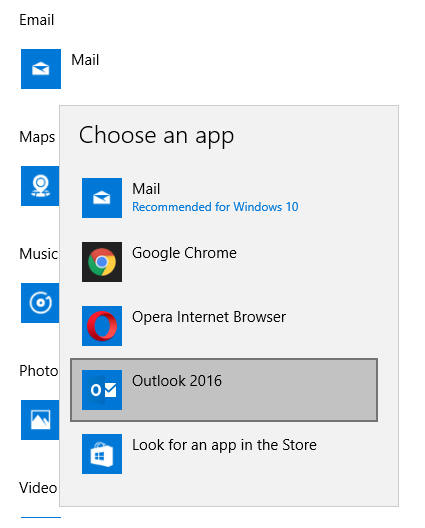Image resolution: width=425 pixels, height=528 pixels.
Task: Click the Store shopping bag icon
Action: (102, 454)
